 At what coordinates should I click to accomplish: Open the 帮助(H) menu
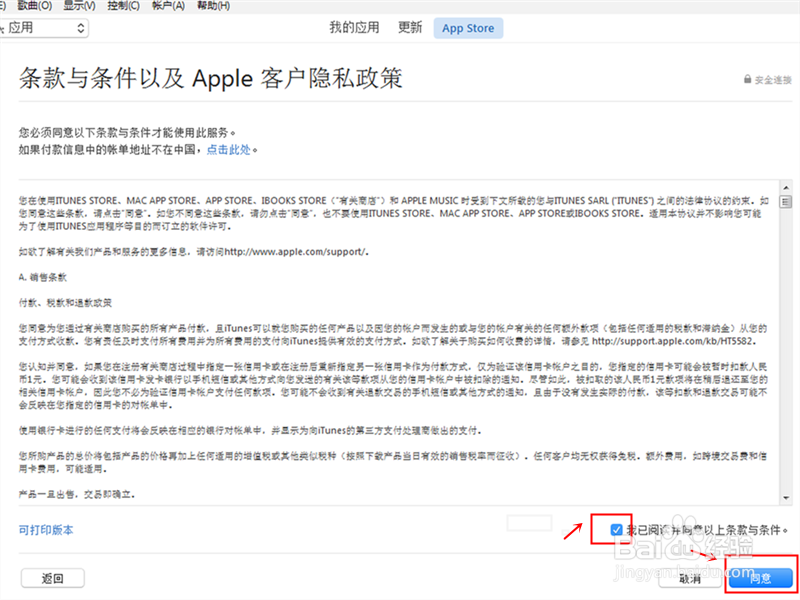[x=213, y=6]
